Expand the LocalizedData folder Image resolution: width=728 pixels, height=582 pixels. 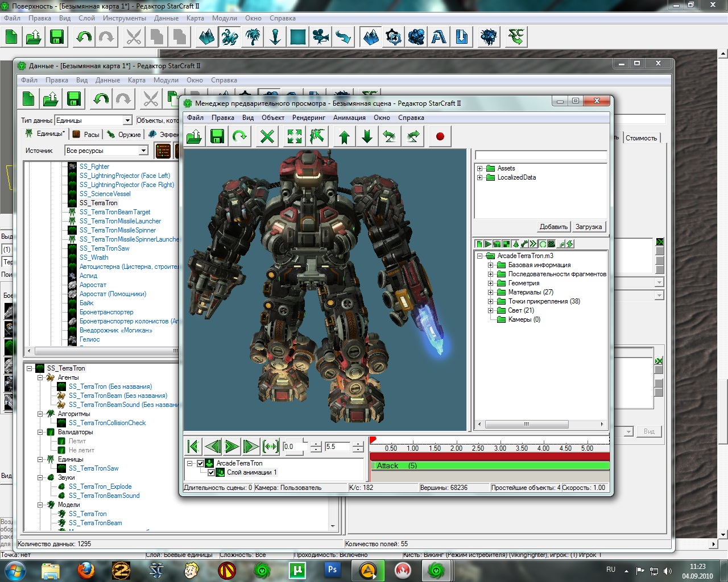click(480, 177)
